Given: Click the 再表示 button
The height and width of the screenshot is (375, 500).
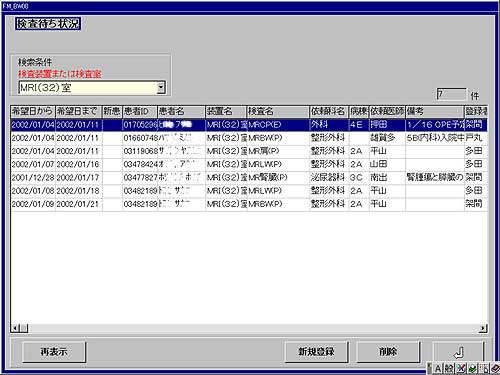Looking at the screenshot, I should (x=54, y=352).
